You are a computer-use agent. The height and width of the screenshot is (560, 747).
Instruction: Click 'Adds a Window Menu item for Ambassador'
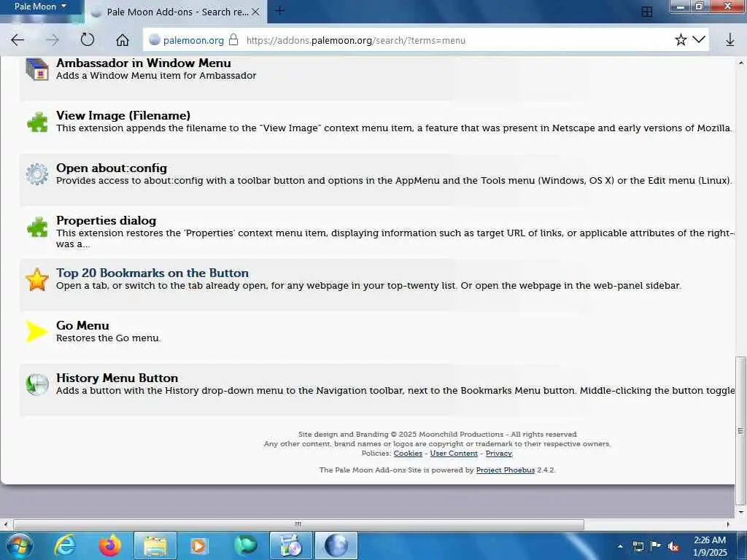[x=156, y=76]
